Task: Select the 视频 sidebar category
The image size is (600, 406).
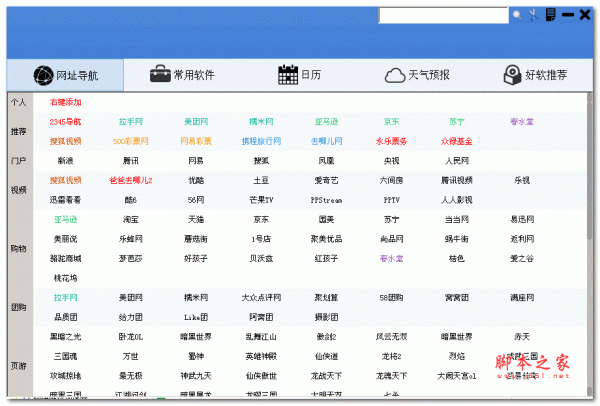Action: pyautogui.click(x=18, y=190)
